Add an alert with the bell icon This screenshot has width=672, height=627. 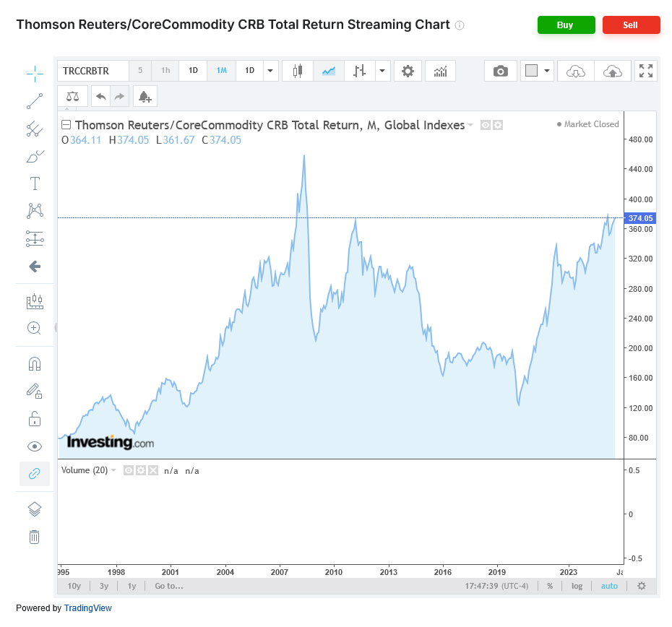(145, 96)
